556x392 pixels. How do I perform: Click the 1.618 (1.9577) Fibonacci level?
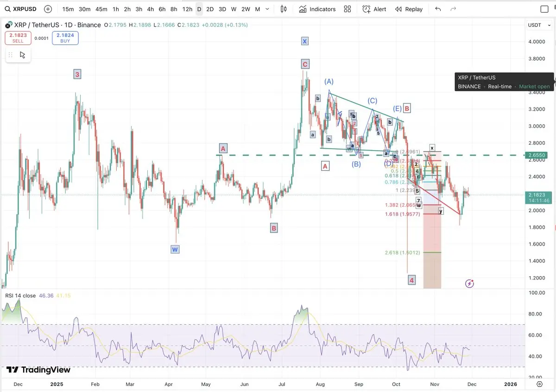[x=402, y=214]
